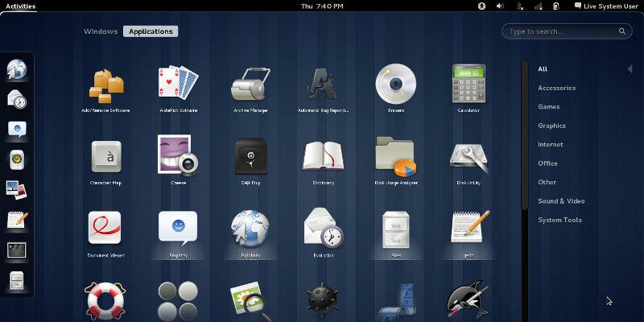Image resolution: width=644 pixels, height=322 pixels.
Task: Open Terminal from the dash
Action: [x=17, y=250]
